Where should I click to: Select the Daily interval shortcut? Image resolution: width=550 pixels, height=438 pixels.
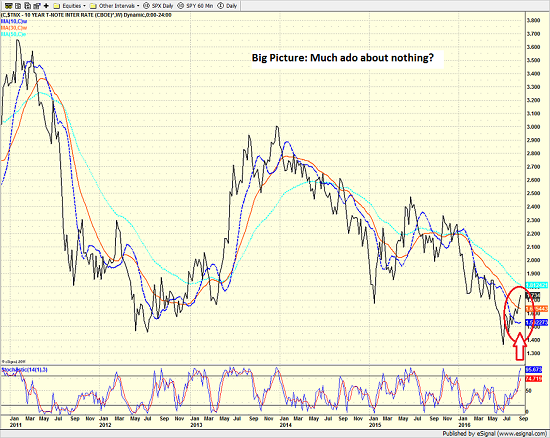coord(227,6)
